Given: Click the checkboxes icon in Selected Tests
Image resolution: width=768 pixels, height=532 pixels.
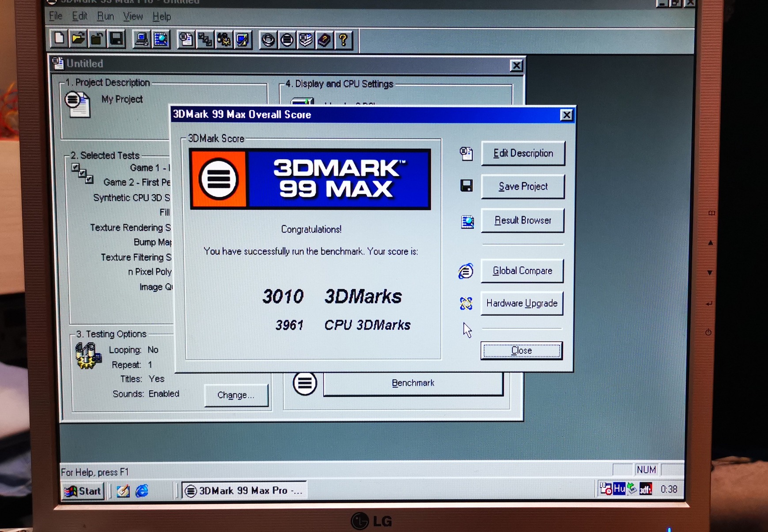Looking at the screenshot, I should 83,173.
